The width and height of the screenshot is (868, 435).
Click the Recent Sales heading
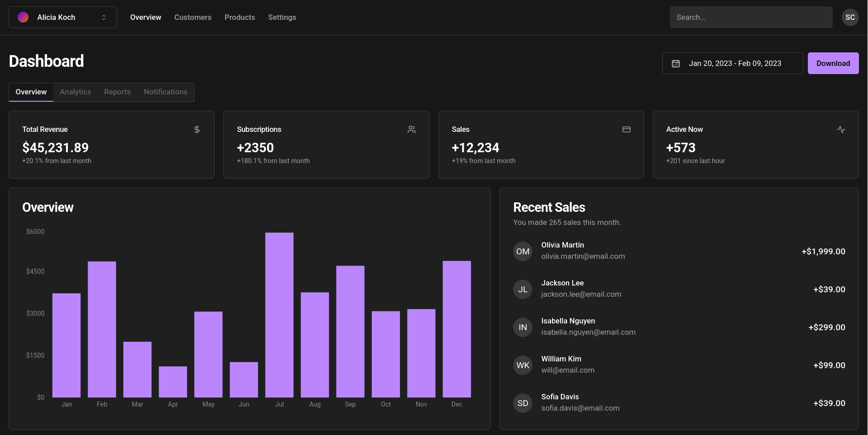tap(549, 207)
